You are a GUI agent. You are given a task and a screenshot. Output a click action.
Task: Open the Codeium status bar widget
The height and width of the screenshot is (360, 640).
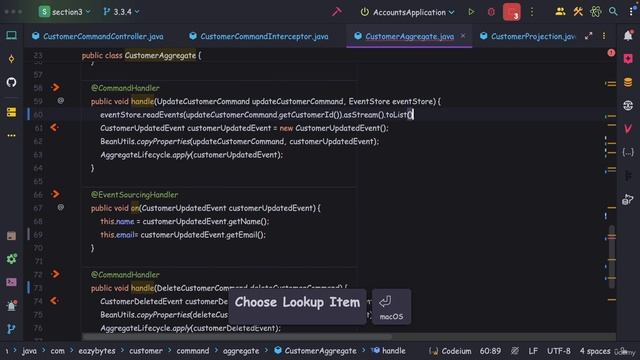(x=450, y=351)
